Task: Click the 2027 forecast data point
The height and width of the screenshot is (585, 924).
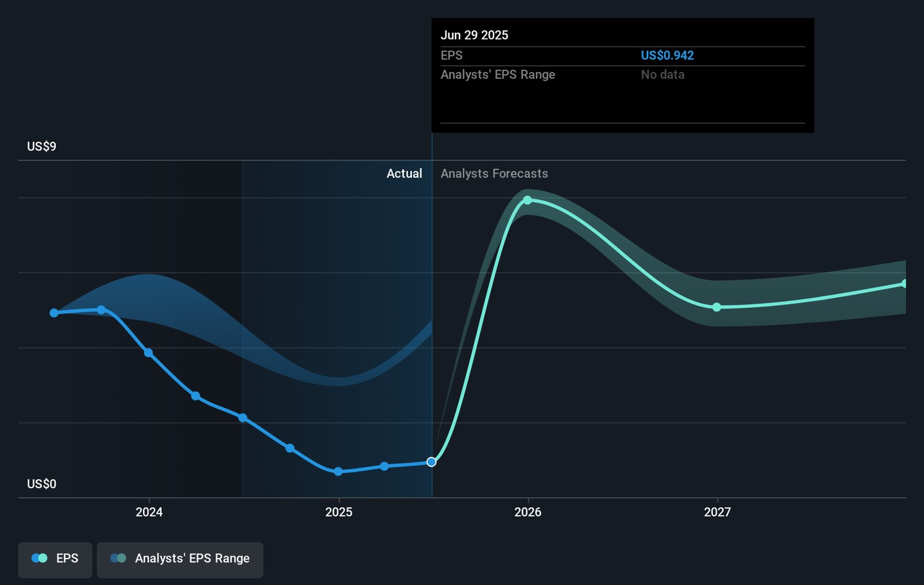Action: click(717, 307)
